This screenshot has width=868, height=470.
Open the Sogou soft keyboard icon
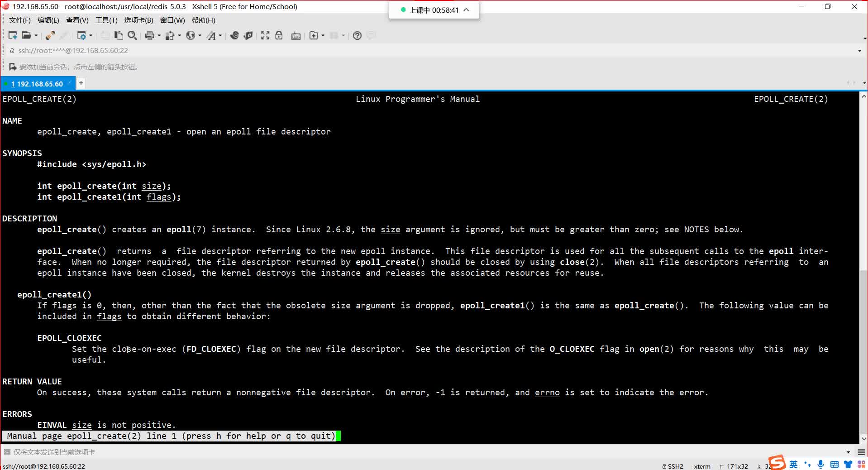tap(835, 464)
